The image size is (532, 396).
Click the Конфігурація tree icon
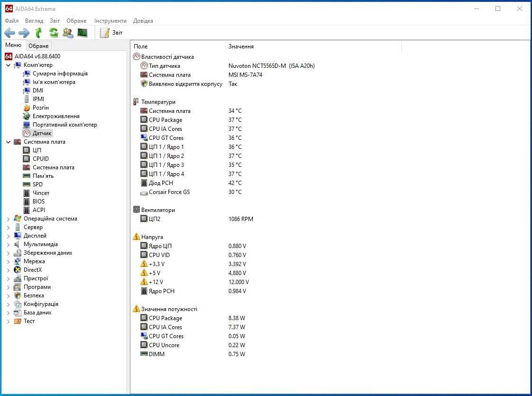pos(17,304)
